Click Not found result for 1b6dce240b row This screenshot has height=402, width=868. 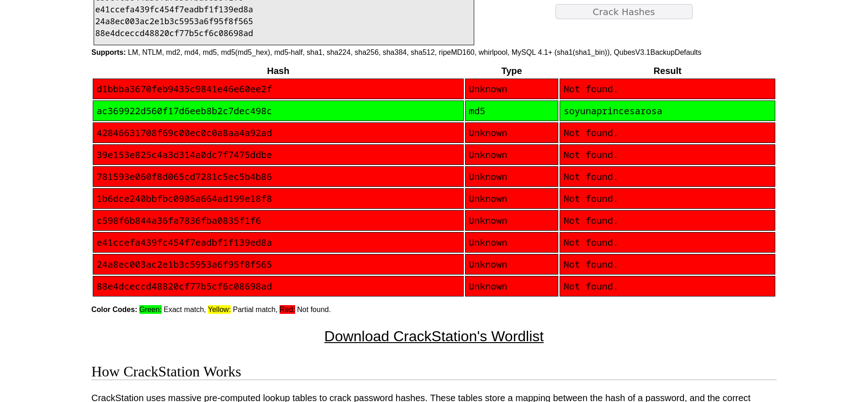click(667, 199)
